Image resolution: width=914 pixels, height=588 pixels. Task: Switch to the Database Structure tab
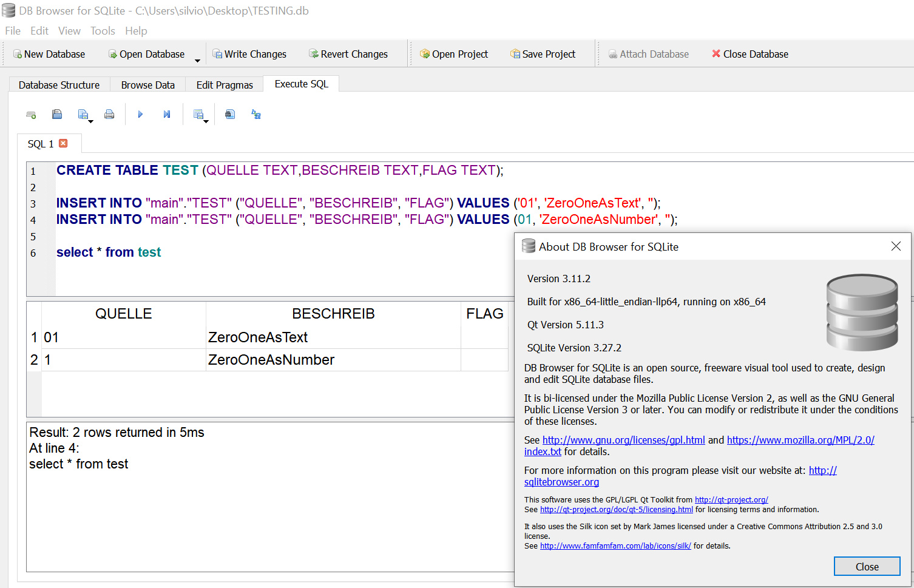tap(59, 84)
